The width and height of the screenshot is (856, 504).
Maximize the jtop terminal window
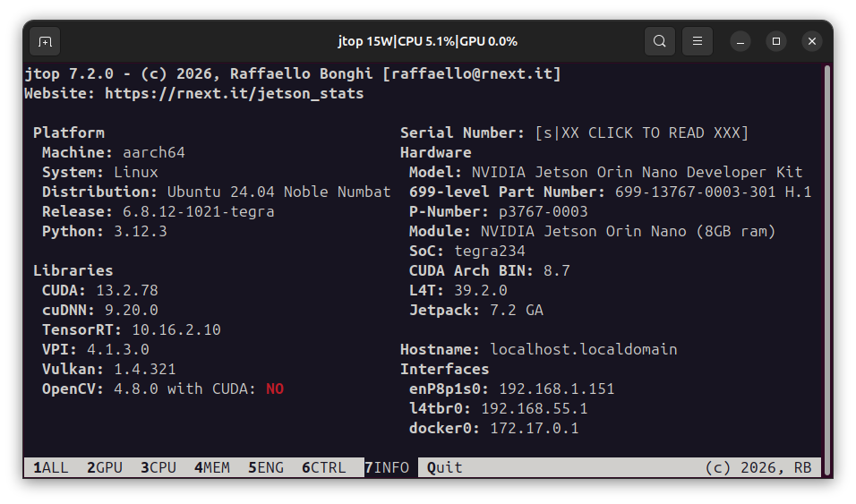(775, 41)
